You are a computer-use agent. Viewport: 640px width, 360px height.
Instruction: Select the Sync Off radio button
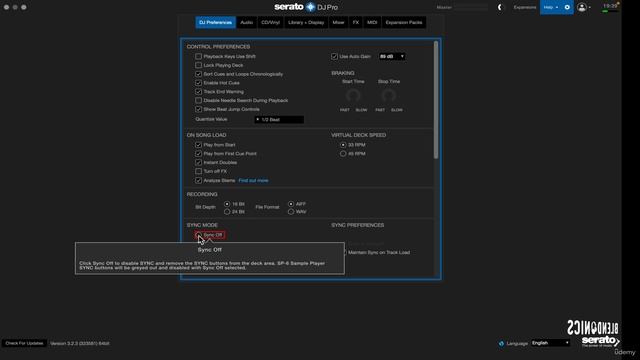(x=198, y=235)
